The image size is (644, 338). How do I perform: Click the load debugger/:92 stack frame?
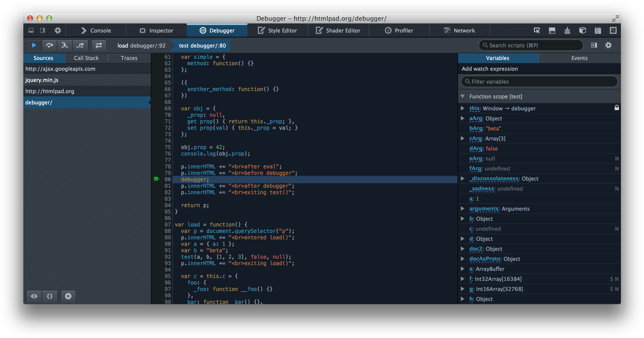[x=141, y=45]
